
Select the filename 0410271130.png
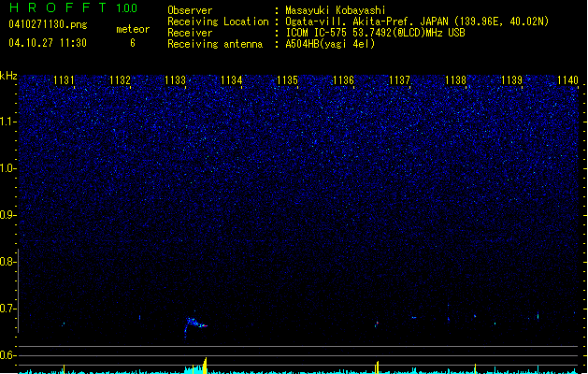pos(48,24)
